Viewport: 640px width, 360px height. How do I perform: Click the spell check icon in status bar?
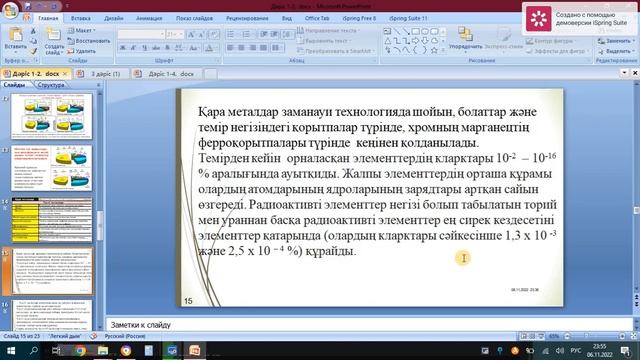click(93, 336)
